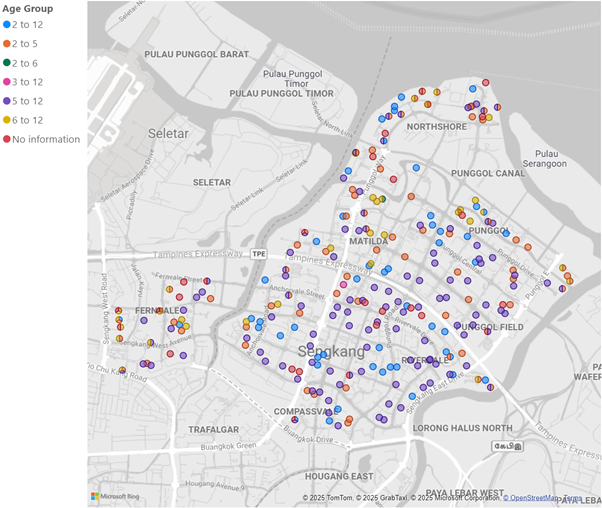The width and height of the screenshot is (602, 508).
Task: Click the pink '3 to 12' legend swatch
Action: (x=7, y=82)
